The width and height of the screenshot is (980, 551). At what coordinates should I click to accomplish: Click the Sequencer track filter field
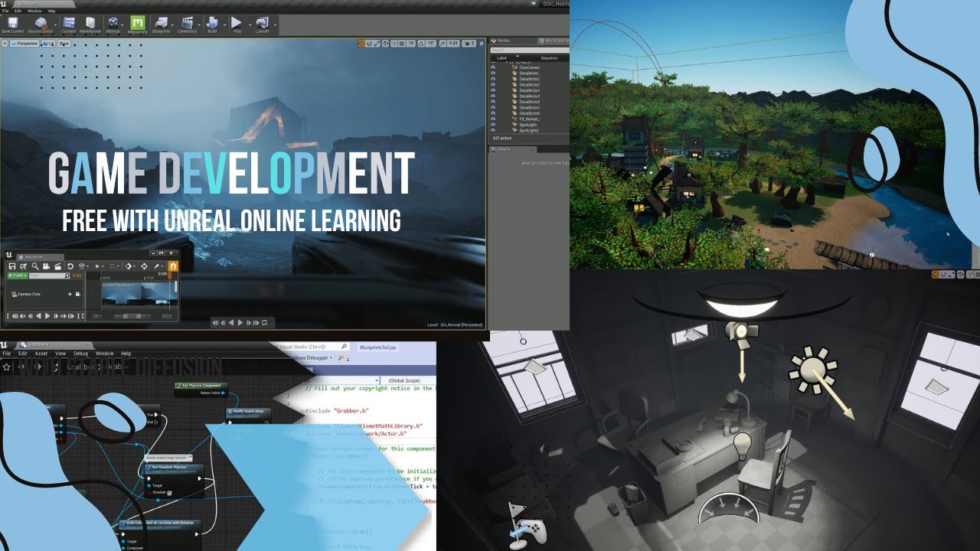(48, 275)
